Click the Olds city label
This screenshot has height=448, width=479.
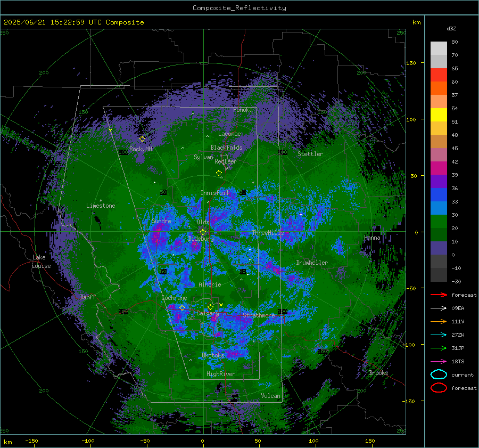[203, 222]
